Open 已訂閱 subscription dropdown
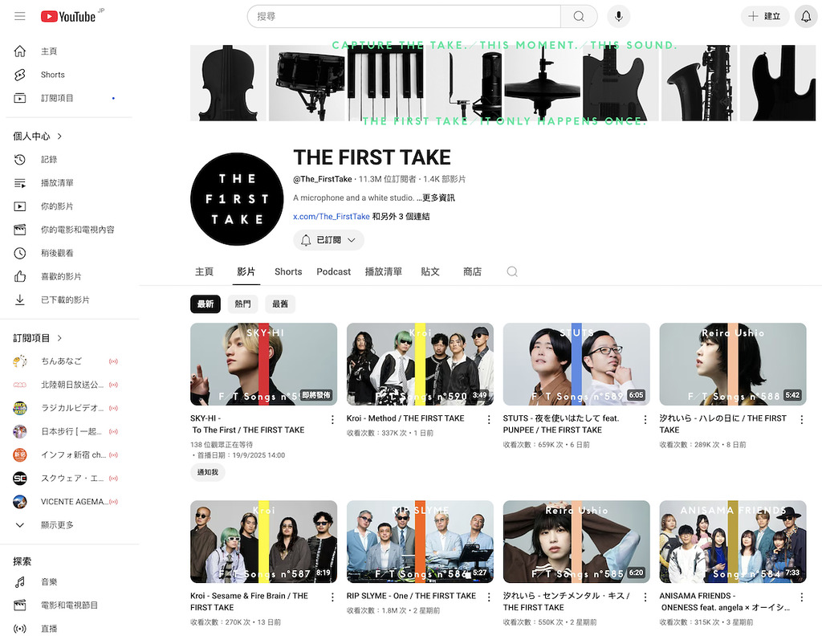The image size is (822, 644). (328, 240)
